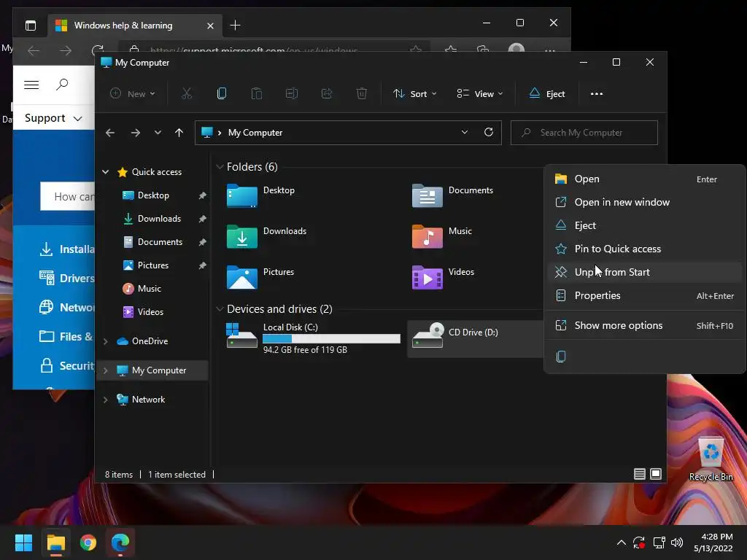The height and width of the screenshot is (560, 747).
Task: Go forward using the Explorer forward arrow
Action: 136,133
